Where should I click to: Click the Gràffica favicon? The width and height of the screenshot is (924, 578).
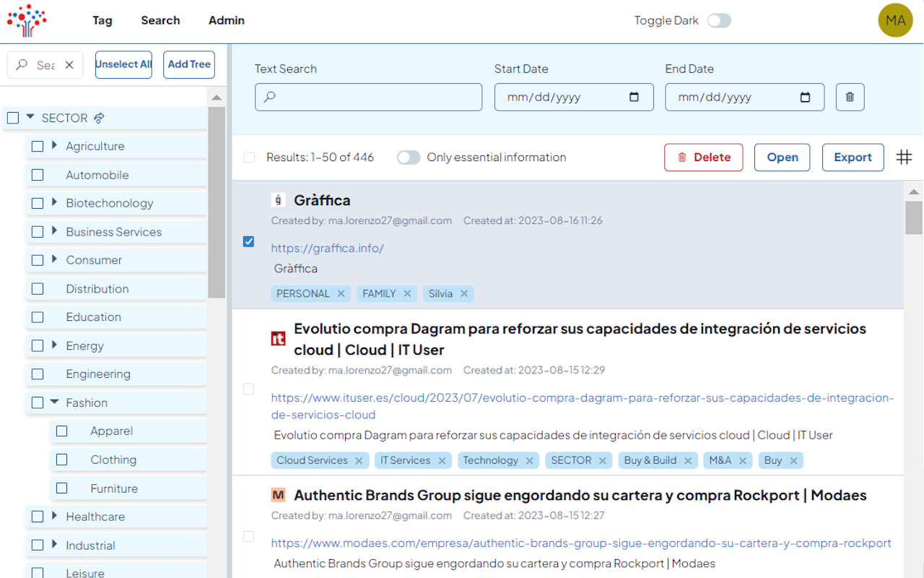pos(278,200)
